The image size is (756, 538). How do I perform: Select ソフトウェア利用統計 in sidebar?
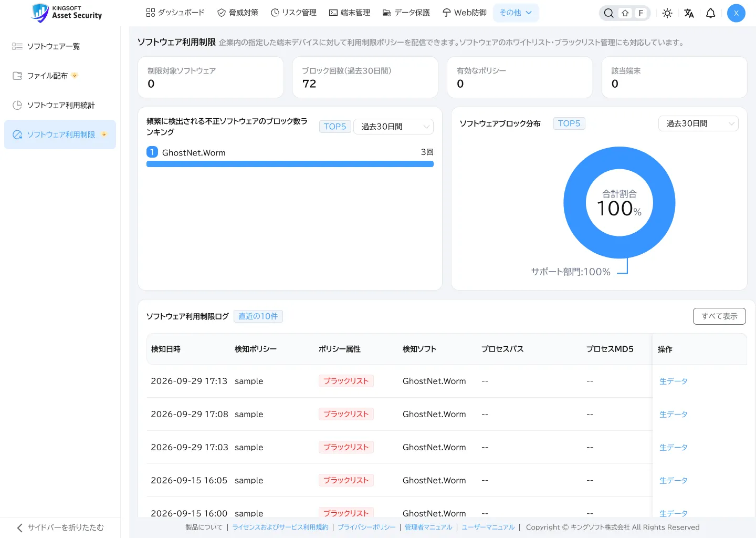pyautogui.click(x=60, y=105)
